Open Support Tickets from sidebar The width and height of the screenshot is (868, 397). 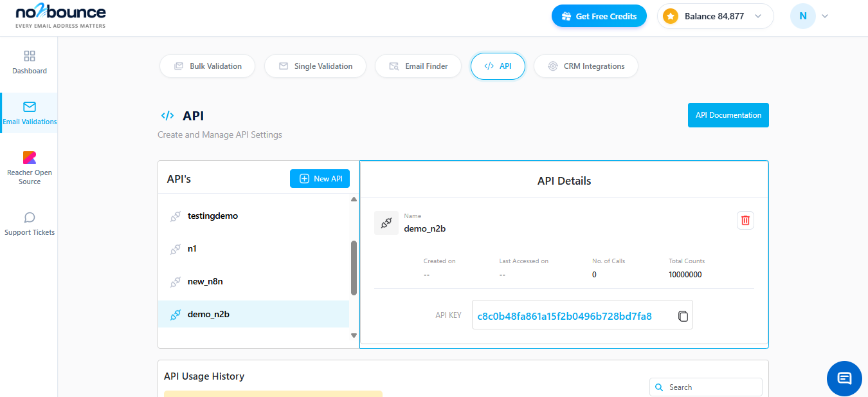(29, 223)
